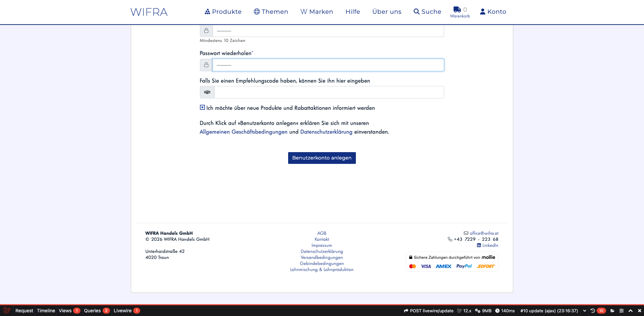Screen dimensions: 644x316
Task: Switch to the Queries debugbar tab
Action: pyautogui.click(x=92, y=311)
